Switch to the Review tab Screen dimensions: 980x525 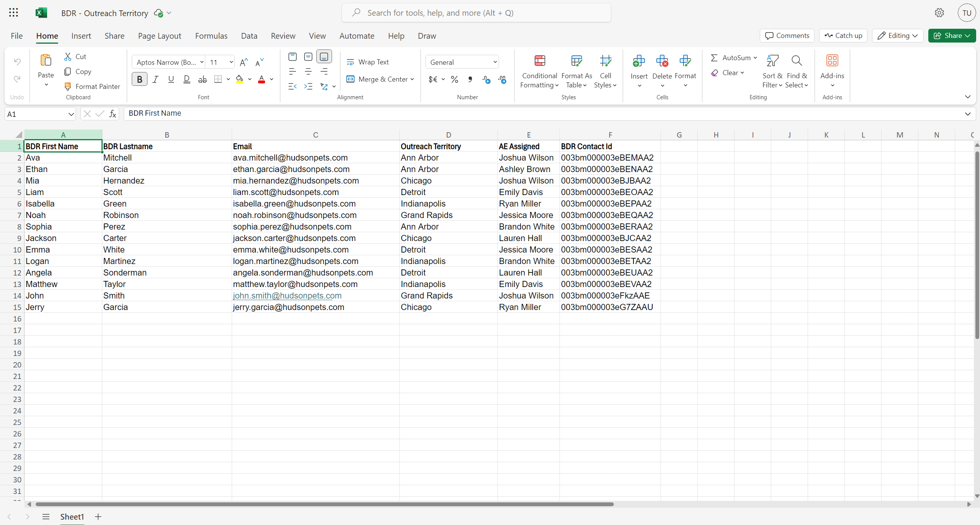283,36
